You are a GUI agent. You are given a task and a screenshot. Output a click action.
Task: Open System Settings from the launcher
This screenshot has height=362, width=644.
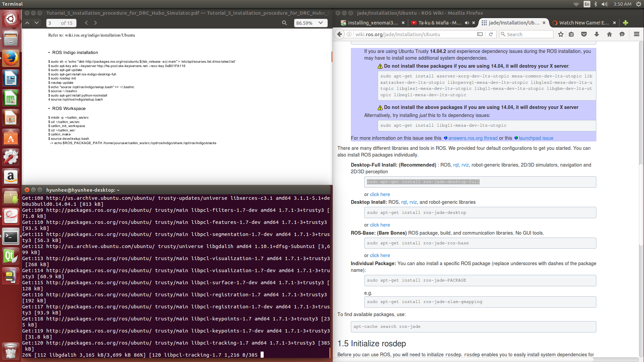point(11,157)
